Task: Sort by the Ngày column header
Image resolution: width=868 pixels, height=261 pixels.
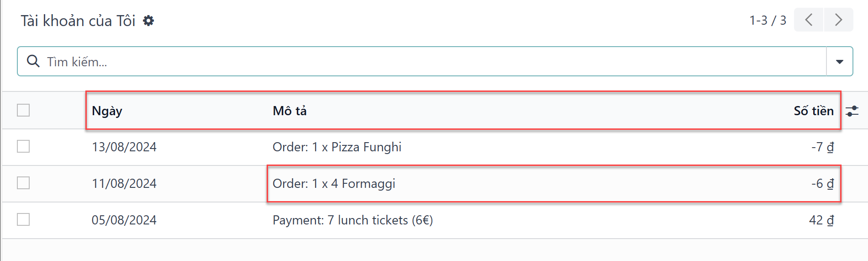Action: pos(107,111)
